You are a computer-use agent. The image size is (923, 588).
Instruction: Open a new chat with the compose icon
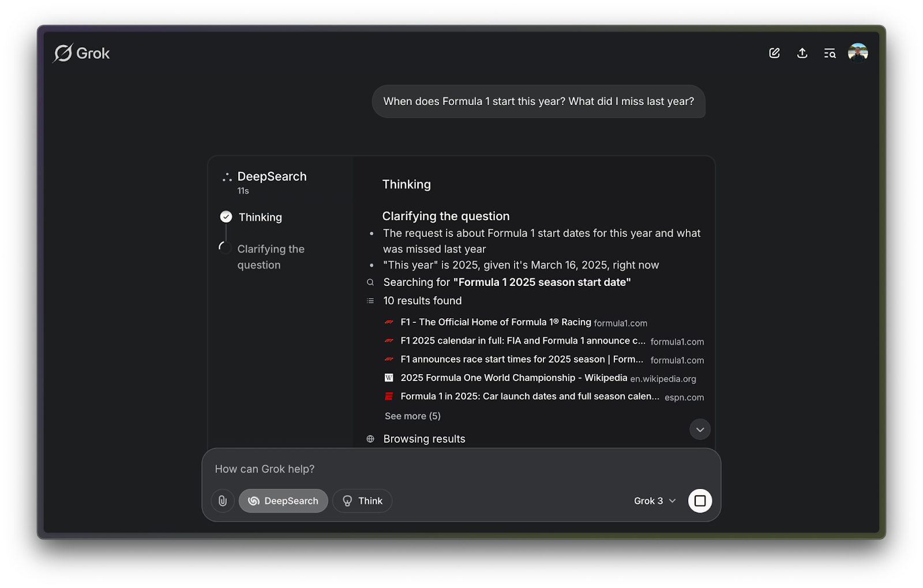774,53
